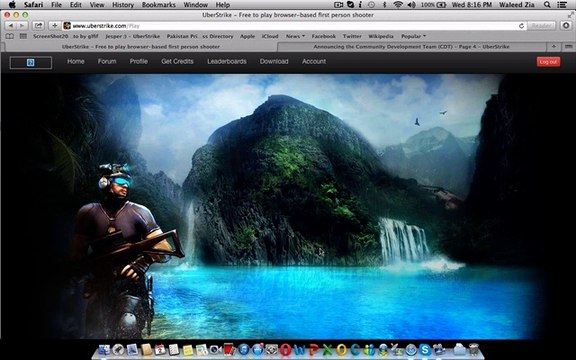Open iTunes from the Dock
Screen dimensions: 576x360
tap(244, 349)
